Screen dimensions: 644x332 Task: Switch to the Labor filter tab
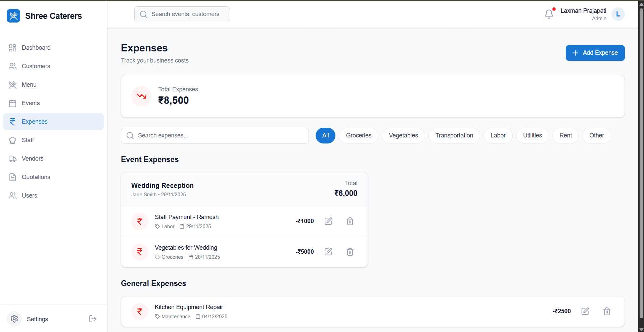point(498,135)
